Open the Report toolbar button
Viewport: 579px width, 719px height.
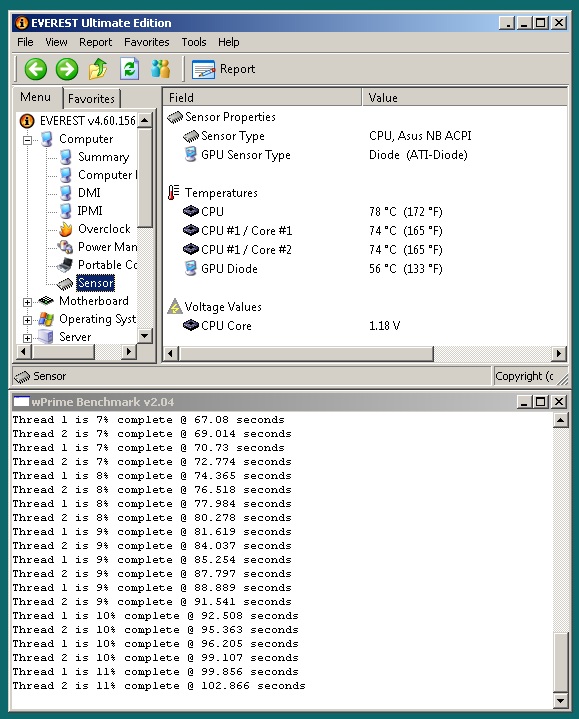[x=224, y=69]
